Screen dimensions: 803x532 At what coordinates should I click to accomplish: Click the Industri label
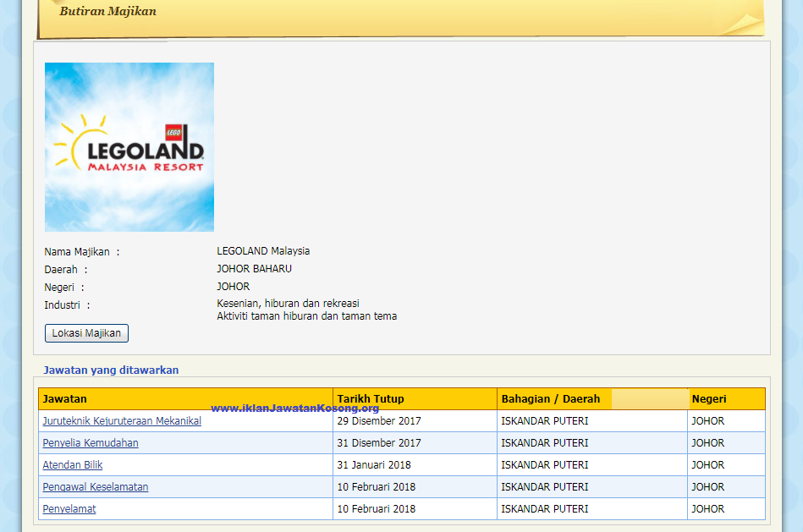(67, 305)
